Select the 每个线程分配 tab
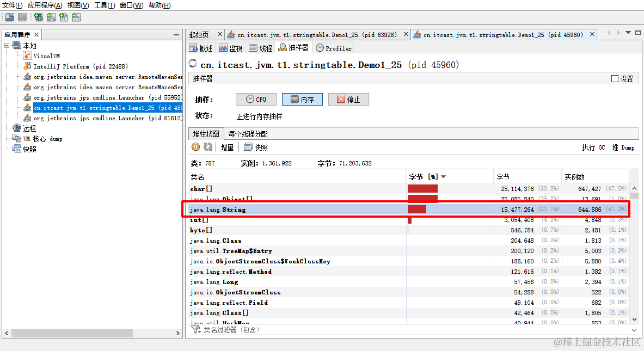The image size is (644, 351). point(248,134)
